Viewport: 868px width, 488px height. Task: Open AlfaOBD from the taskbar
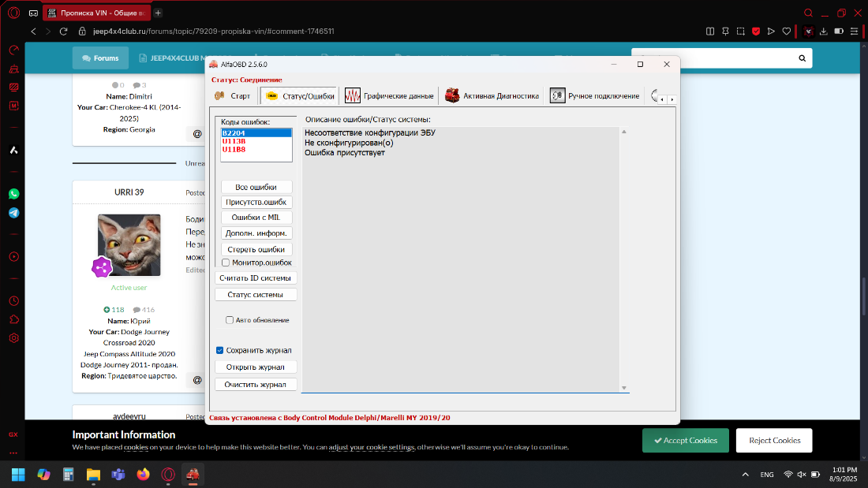point(193,475)
